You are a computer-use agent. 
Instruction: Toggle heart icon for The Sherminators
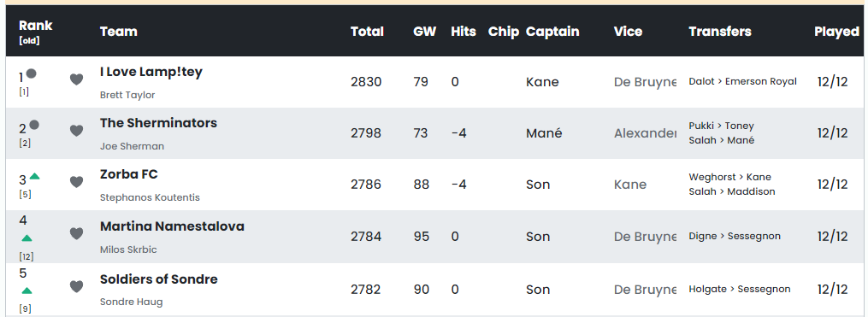76,131
